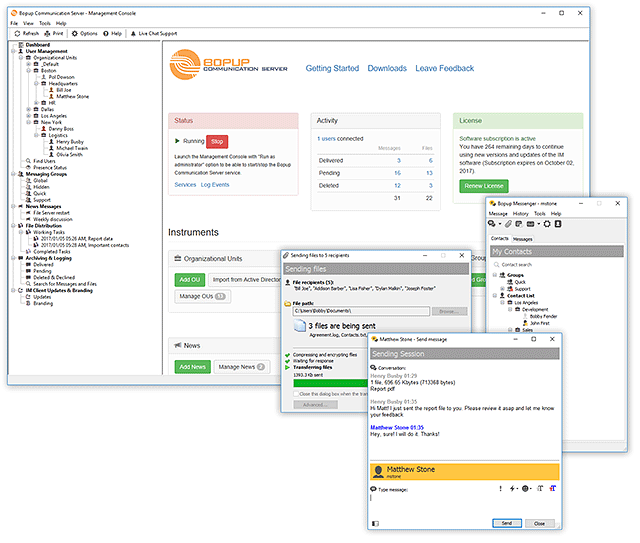Click the News Messages megaphone icon
The image size is (640, 543).
click(x=21, y=207)
